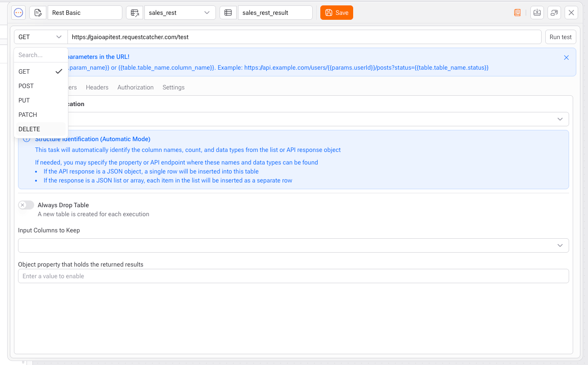Viewport: 588px width, 365px height.
Task: Choose DELETE in the method list
Action: pos(29,129)
